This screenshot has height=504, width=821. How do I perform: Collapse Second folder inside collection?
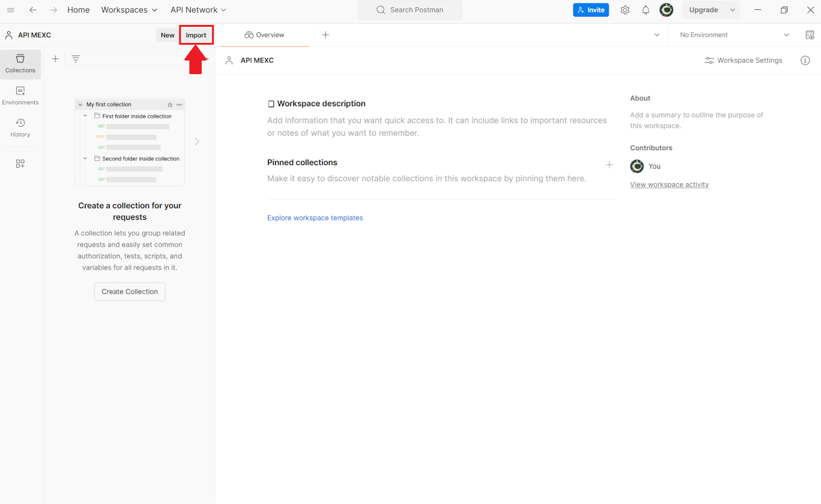[85, 158]
